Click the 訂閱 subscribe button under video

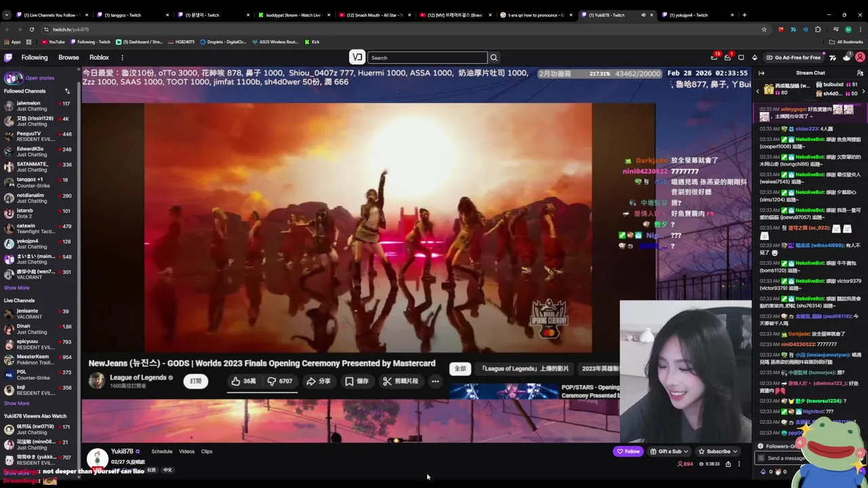tap(195, 381)
